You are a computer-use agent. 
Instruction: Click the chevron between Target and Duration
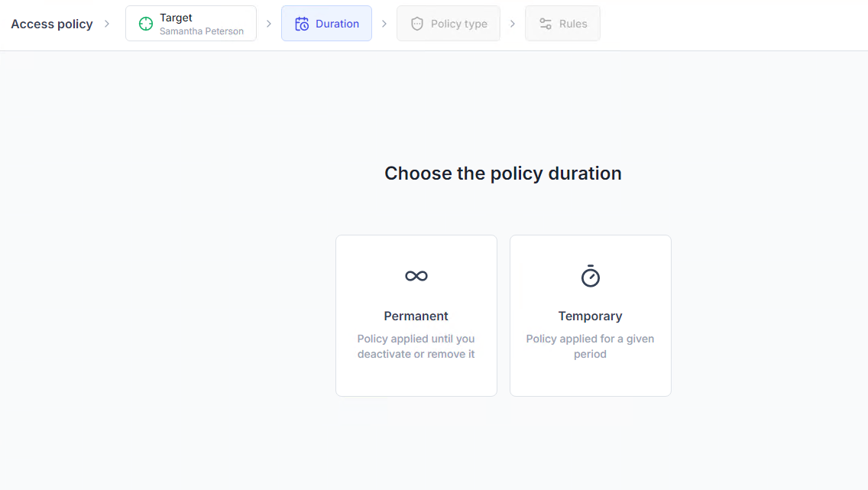pos(269,24)
